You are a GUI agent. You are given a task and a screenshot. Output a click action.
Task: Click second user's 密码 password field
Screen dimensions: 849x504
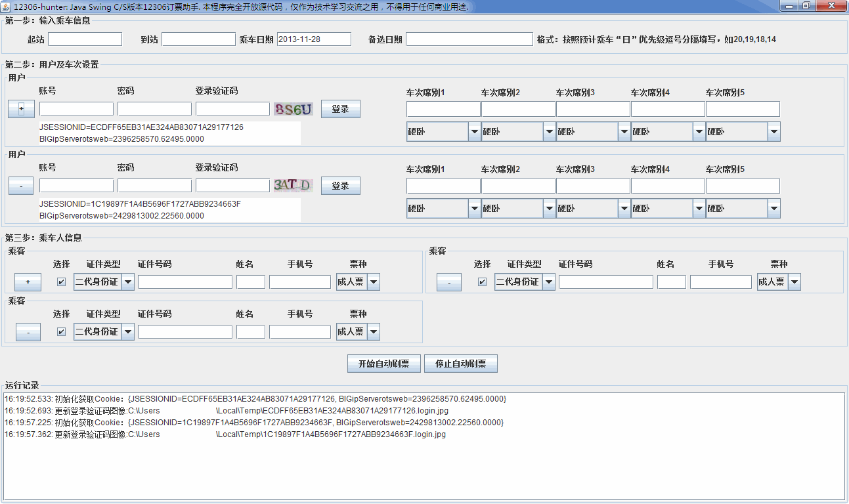pyautogui.click(x=154, y=186)
